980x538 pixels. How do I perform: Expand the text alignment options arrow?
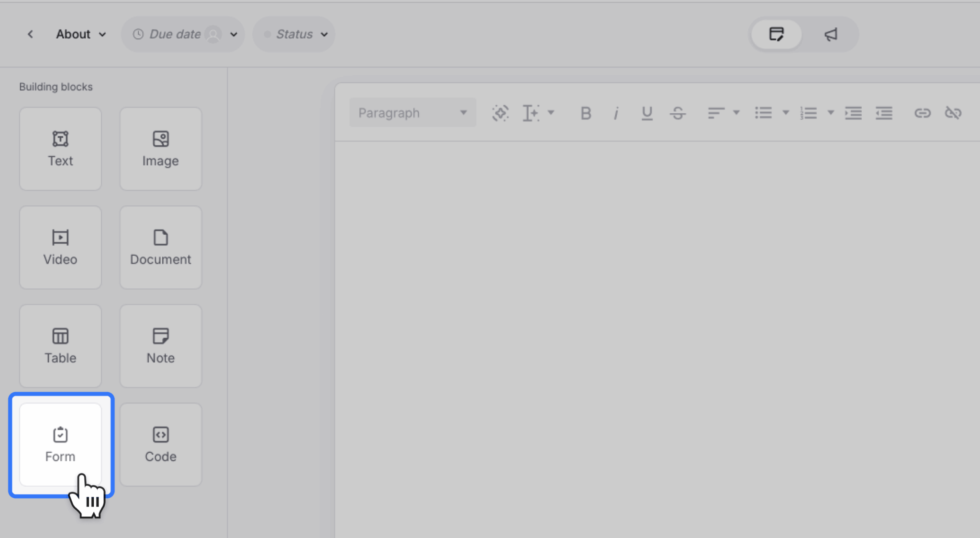(736, 113)
